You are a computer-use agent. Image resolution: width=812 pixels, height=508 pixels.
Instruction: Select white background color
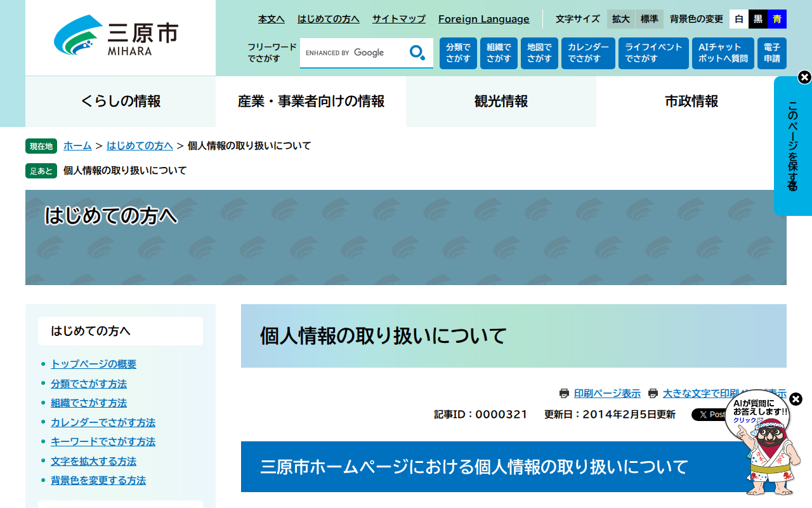[739, 19]
